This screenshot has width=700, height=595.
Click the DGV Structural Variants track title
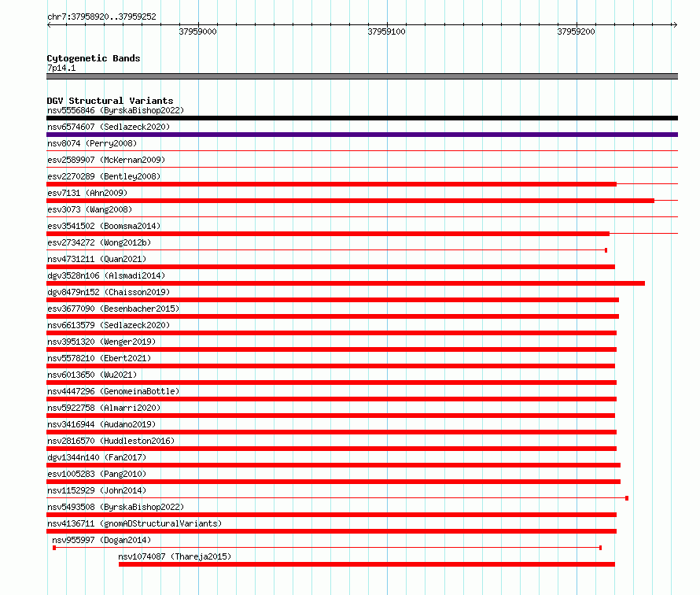pyautogui.click(x=110, y=101)
